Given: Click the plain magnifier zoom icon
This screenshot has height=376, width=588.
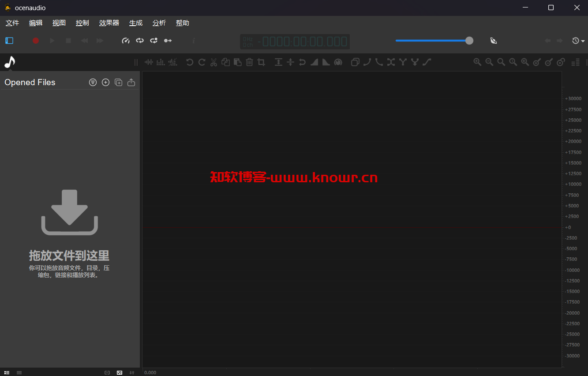Looking at the screenshot, I should (x=501, y=62).
